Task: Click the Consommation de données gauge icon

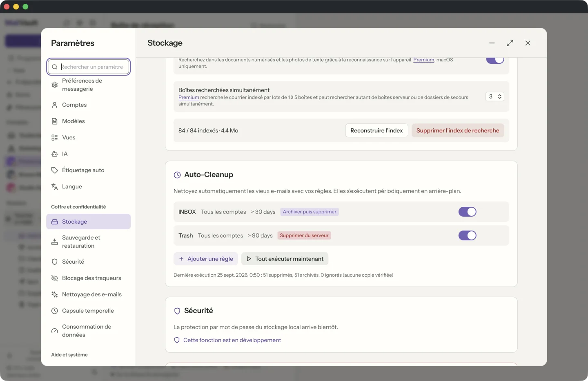Action: point(55,331)
